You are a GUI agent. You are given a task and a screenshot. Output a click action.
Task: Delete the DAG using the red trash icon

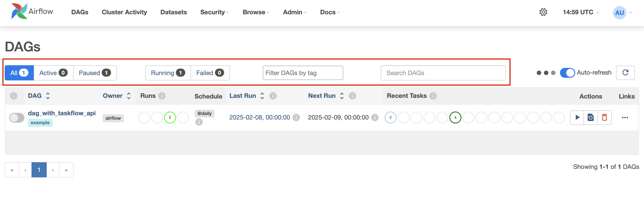[x=604, y=118]
